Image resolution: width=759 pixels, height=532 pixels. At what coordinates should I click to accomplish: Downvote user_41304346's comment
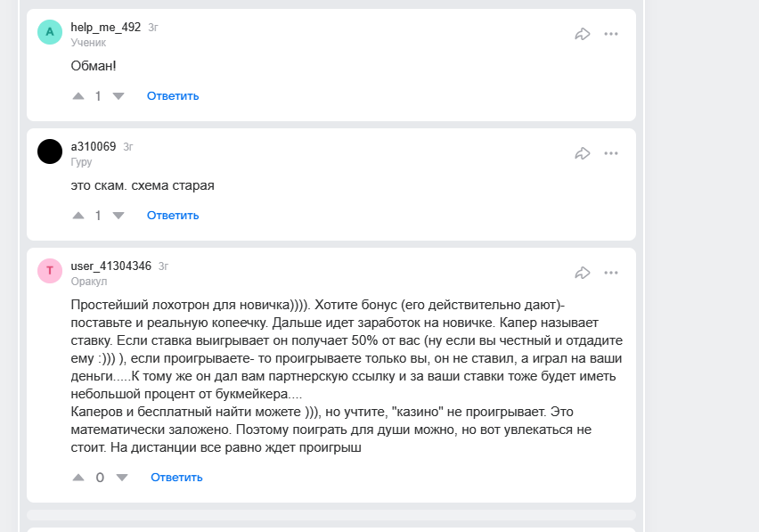pyautogui.click(x=122, y=477)
